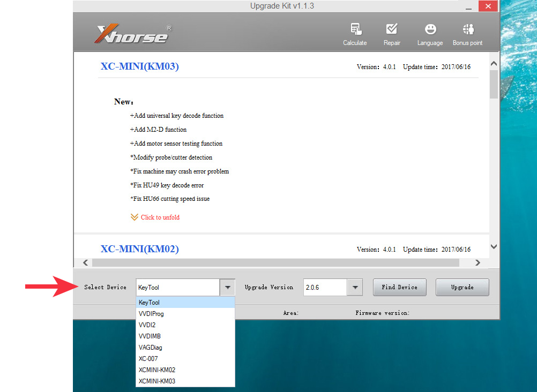Choose VVDI2 in the device list
537x392 pixels.
[185, 325]
